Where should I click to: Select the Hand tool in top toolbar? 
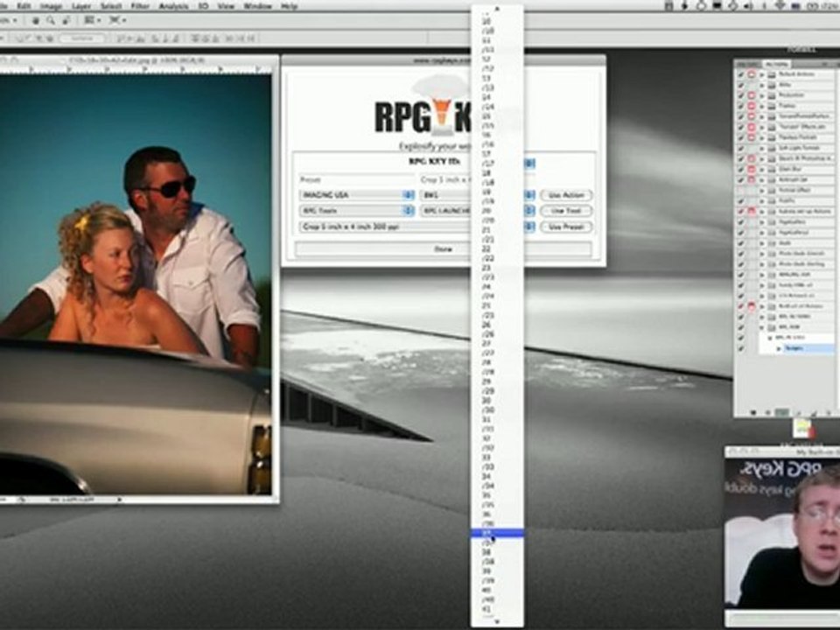(x=35, y=20)
